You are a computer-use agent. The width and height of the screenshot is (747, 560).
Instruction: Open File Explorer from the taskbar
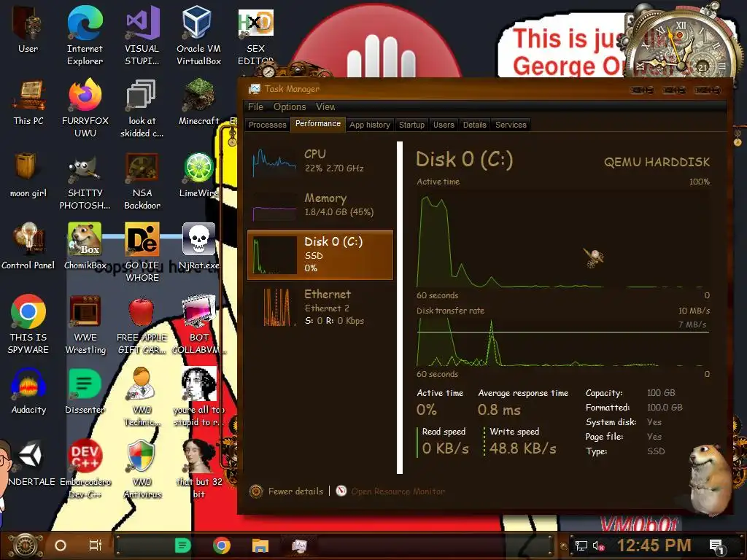tap(260, 545)
